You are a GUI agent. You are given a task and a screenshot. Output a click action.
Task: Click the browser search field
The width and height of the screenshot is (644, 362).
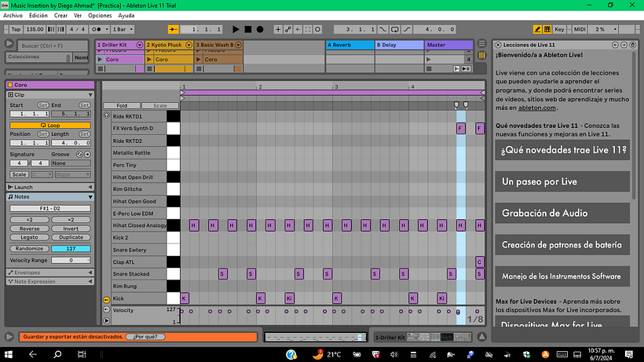(53, 46)
